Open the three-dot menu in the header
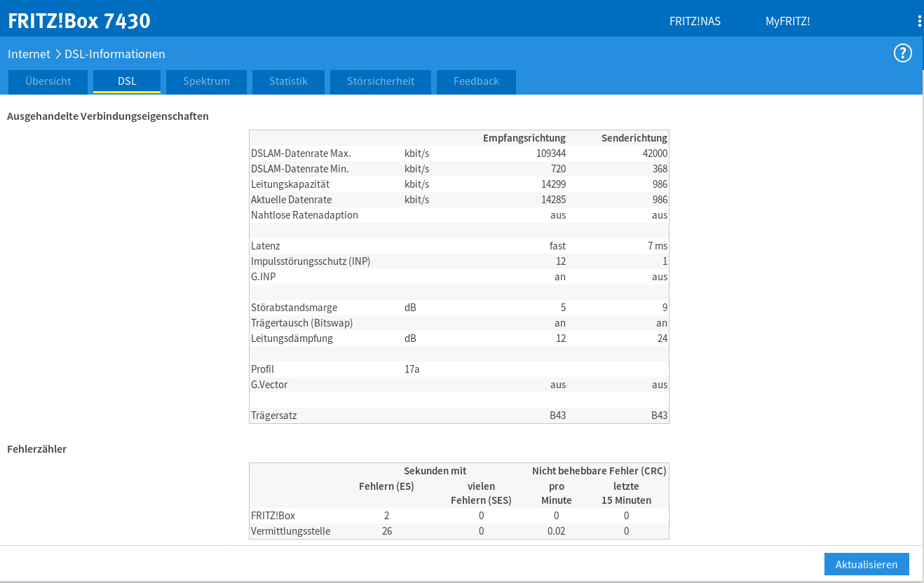This screenshot has width=924, height=583. (919, 21)
